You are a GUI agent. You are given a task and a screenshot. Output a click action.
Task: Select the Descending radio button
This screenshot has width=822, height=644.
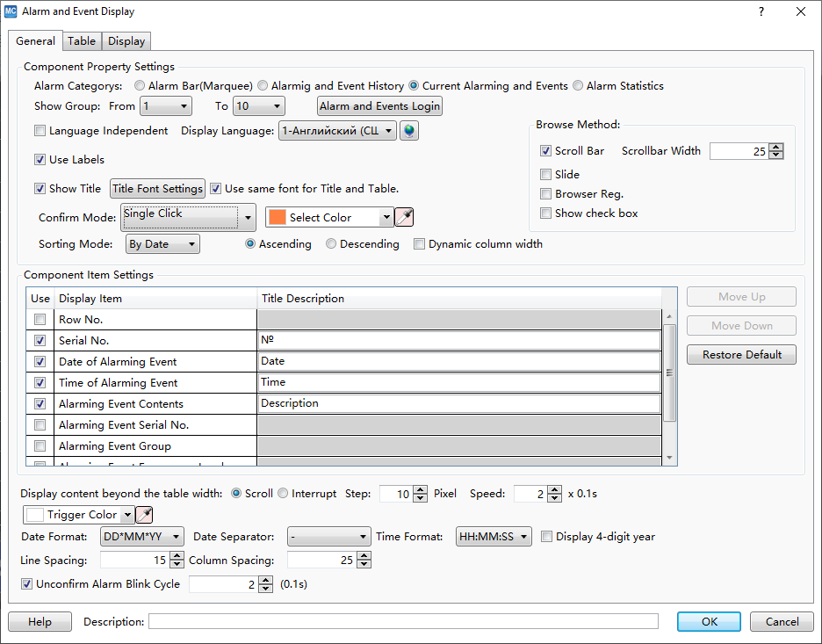click(331, 244)
